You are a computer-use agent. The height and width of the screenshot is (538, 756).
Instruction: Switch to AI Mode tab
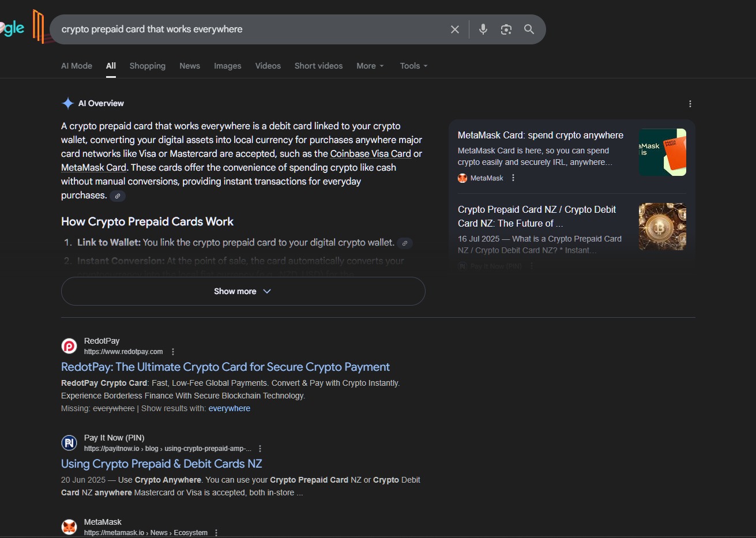77,66
